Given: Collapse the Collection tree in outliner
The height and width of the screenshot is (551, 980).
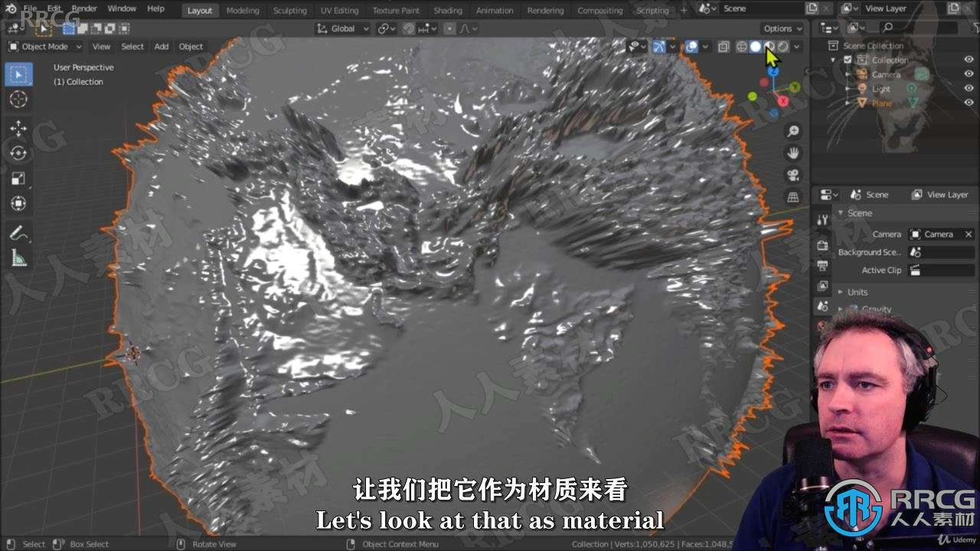Looking at the screenshot, I should (x=834, y=60).
